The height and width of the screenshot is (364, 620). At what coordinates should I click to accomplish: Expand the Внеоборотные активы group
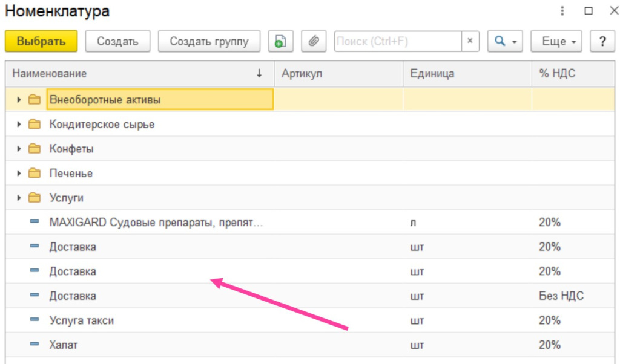[17, 99]
